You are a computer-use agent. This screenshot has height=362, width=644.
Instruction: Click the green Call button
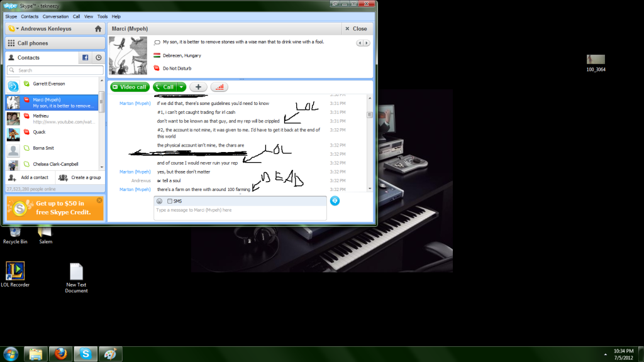[165, 87]
